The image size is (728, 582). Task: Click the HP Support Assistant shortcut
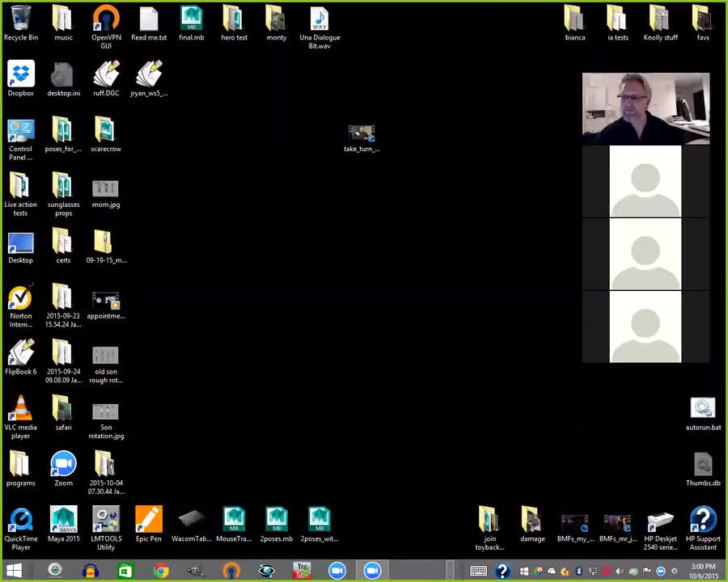703,529
